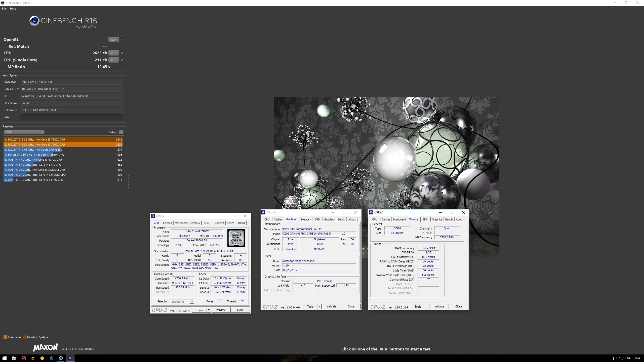
Task: Click the red SB taskbar icon
Action: point(24,358)
